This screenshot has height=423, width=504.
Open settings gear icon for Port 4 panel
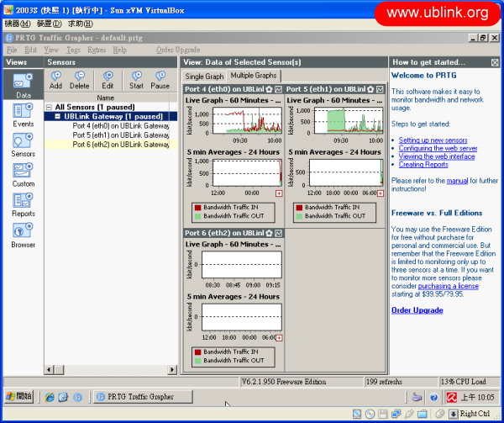pos(269,89)
